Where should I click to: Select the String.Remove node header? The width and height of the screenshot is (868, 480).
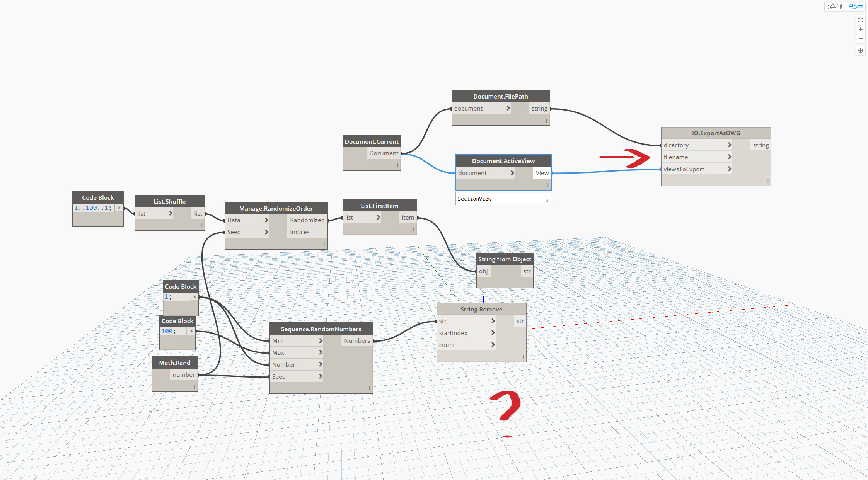481,309
